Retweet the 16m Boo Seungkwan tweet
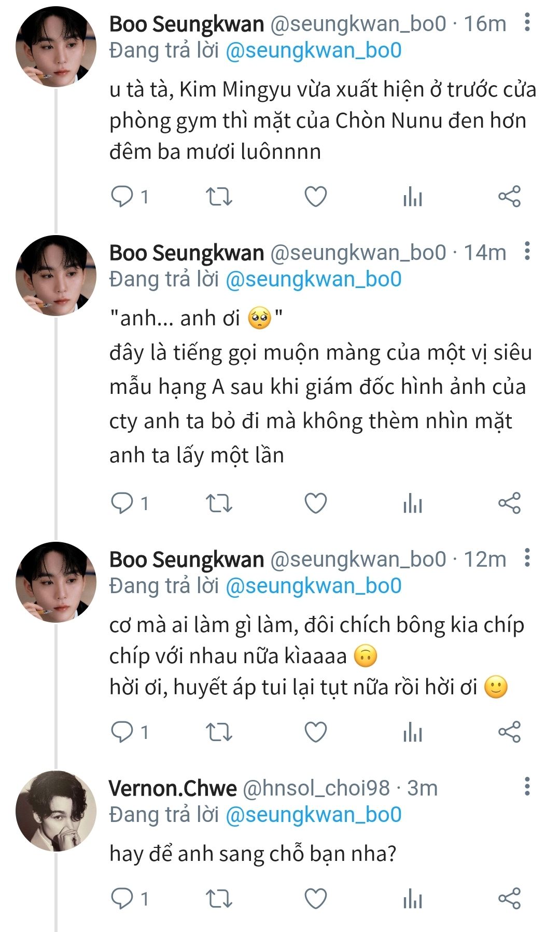The image size is (560, 932). click(x=219, y=197)
